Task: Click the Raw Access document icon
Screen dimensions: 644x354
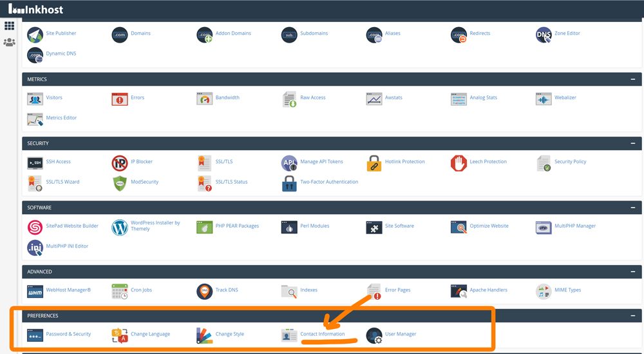Action: [290, 99]
